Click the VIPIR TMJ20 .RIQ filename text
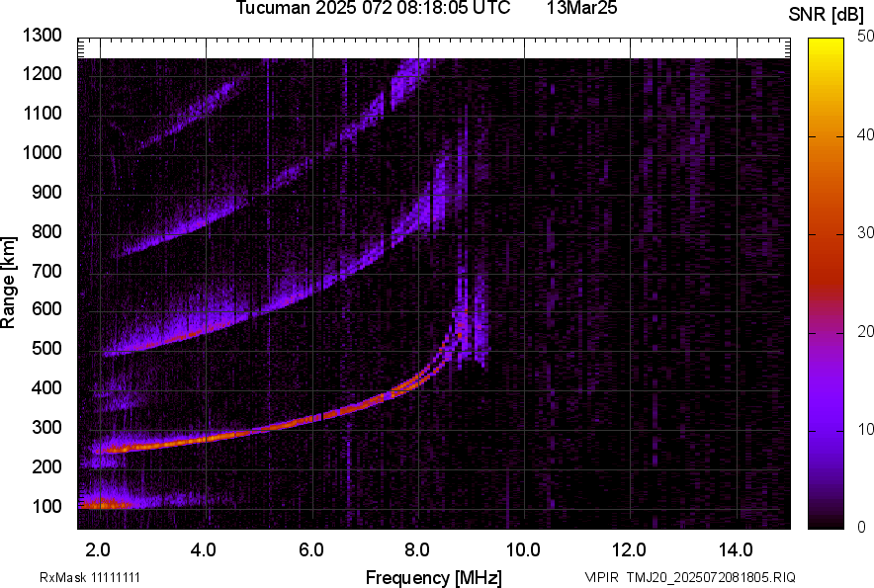Screen dimensions: 874x588 point(689,577)
